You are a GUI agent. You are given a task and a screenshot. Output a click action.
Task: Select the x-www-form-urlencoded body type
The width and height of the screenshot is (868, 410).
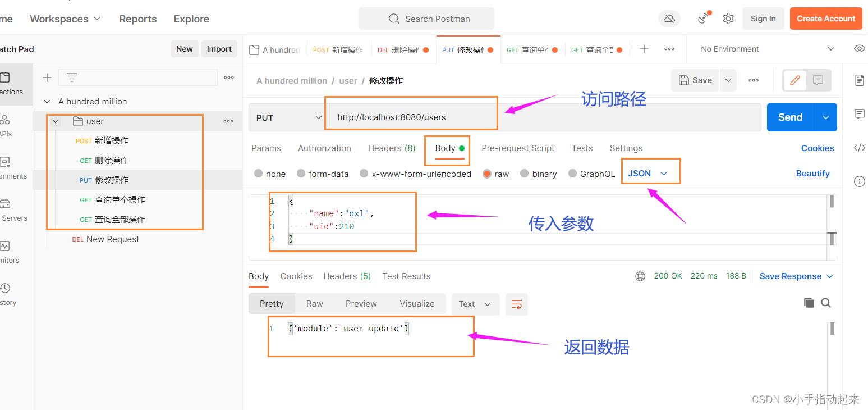415,174
